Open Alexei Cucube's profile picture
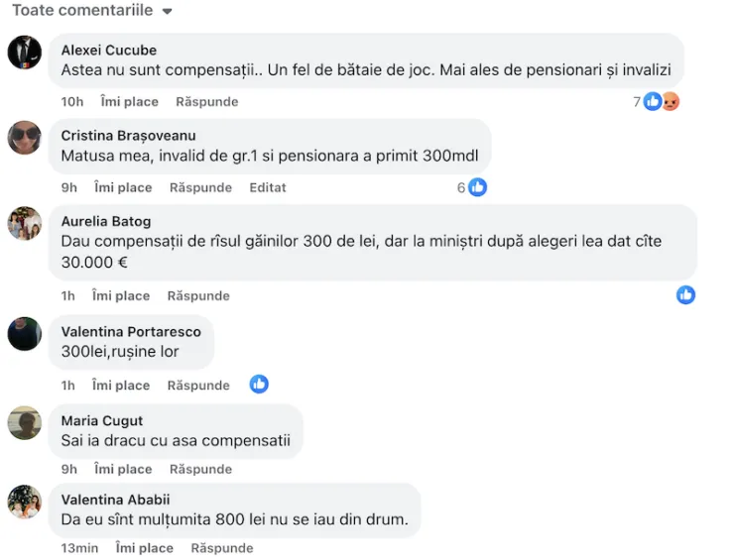The height and width of the screenshot is (560, 734). (x=25, y=52)
